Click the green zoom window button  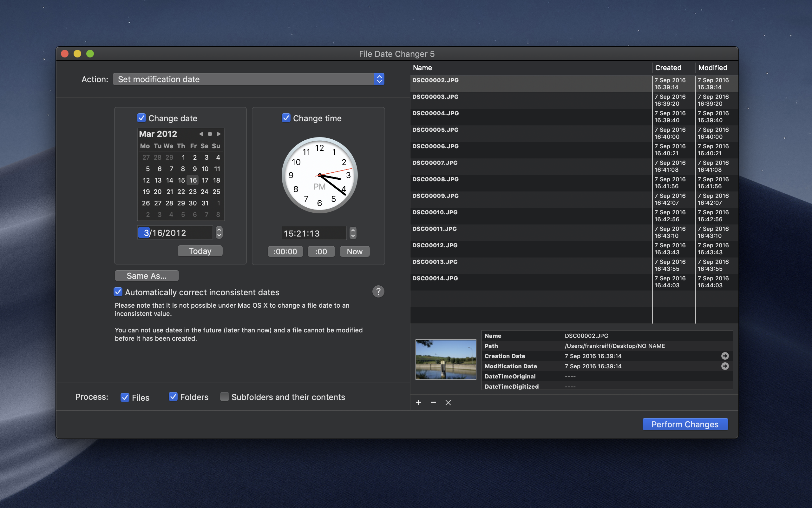90,54
